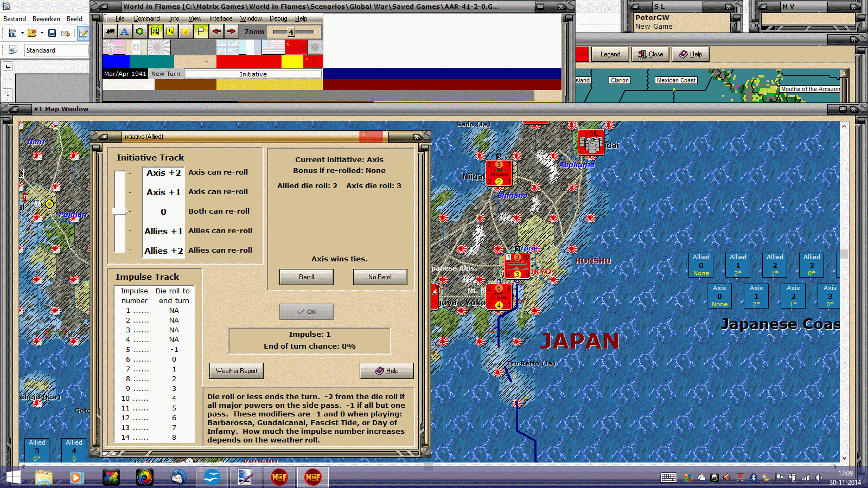Click the ruler tab-stop selector in the office window
Image resolution: width=868 pixels, height=488 pixels.
tap(8, 67)
